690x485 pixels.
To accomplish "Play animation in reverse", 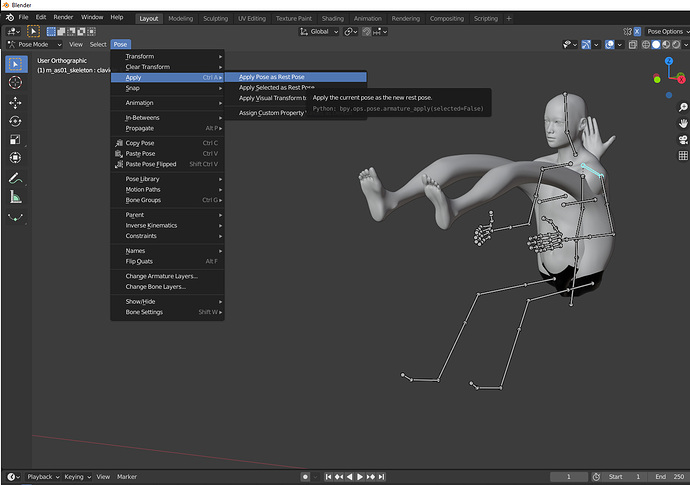I will 349,477.
